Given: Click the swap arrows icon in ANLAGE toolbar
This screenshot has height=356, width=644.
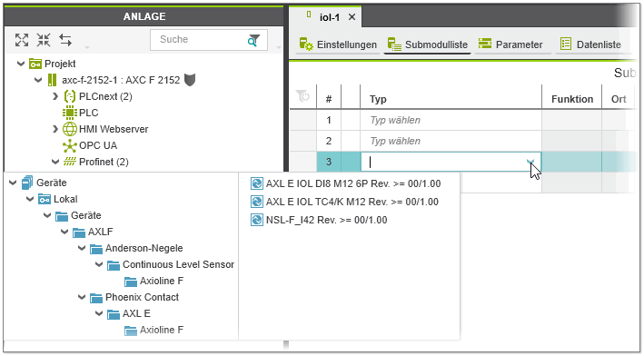Looking at the screenshot, I should point(65,40).
